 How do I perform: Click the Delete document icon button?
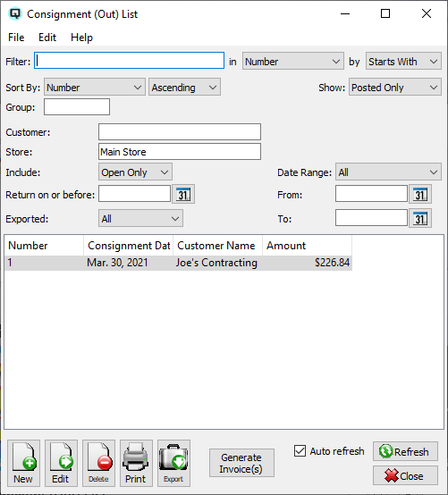pyautogui.click(x=98, y=463)
